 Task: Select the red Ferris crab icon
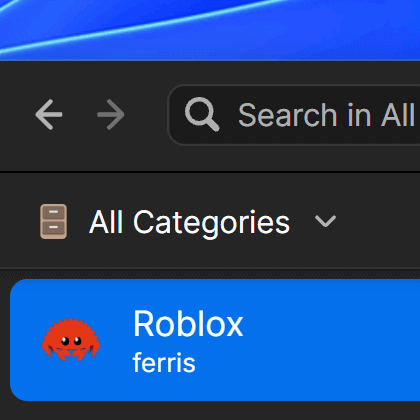pos(71,339)
